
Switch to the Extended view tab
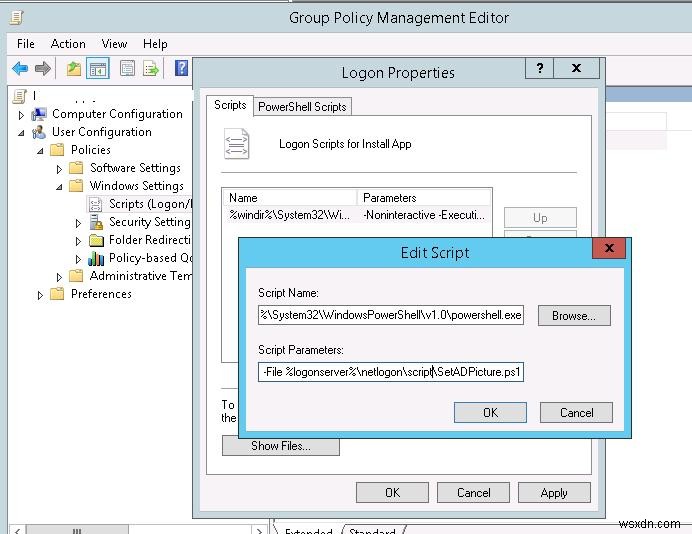pos(308,530)
